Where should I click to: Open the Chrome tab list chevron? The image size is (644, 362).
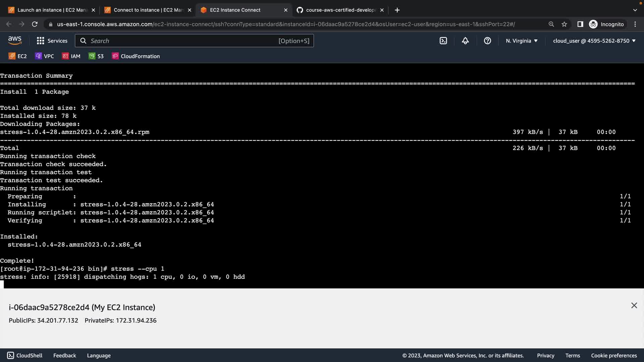pyautogui.click(x=635, y=10)
